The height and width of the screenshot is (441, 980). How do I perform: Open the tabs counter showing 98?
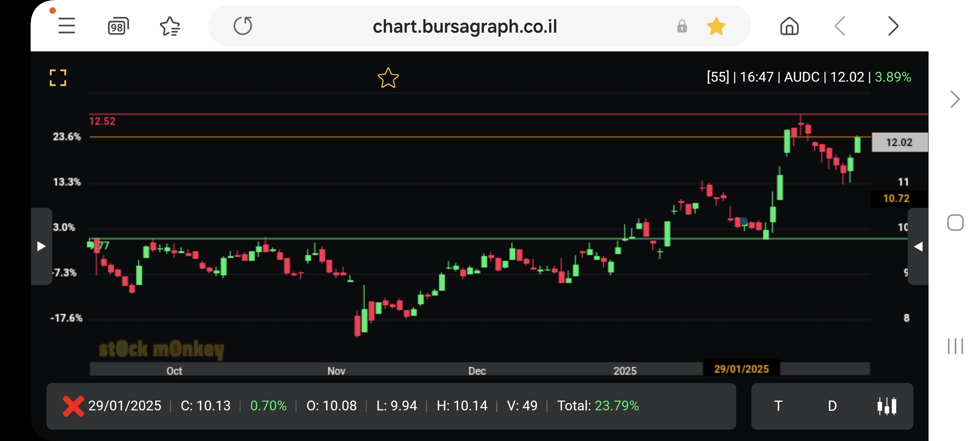pos(118,27)
